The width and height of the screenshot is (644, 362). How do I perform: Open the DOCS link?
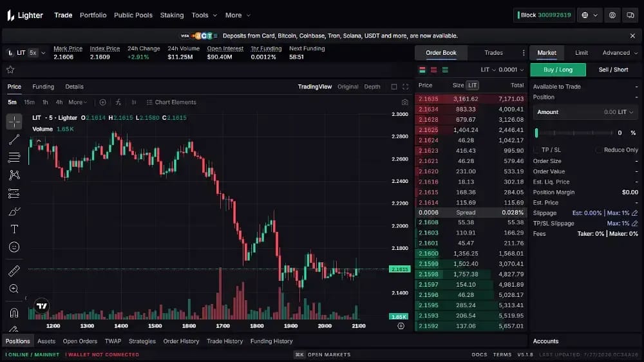[479, 355]
